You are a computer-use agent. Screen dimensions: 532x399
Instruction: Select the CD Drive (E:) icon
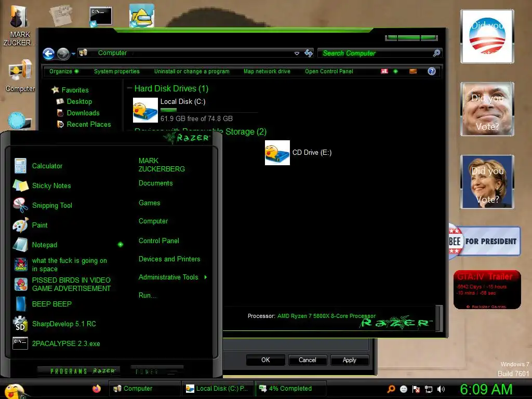tap(277, 153)
